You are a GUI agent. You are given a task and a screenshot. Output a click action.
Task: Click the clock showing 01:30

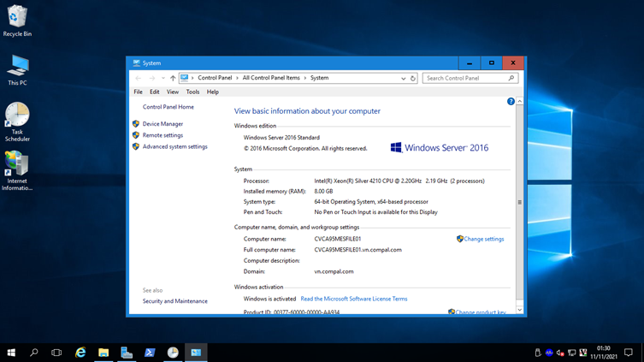click(603, 348)
